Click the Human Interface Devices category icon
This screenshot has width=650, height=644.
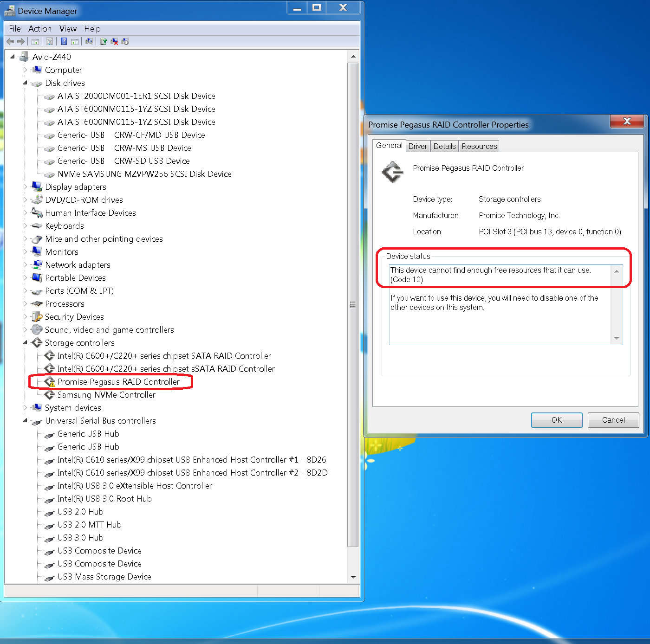tap(37, 213)
